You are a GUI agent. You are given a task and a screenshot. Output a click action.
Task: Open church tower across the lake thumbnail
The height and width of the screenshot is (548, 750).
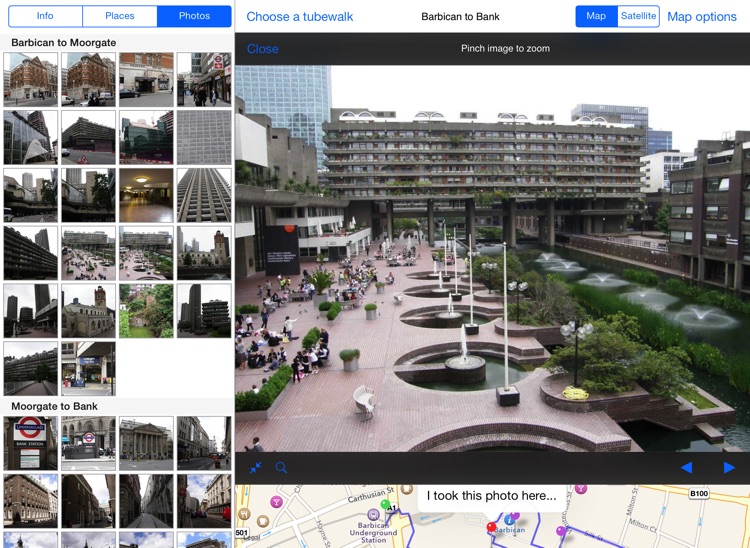click(x=204, y=253)
